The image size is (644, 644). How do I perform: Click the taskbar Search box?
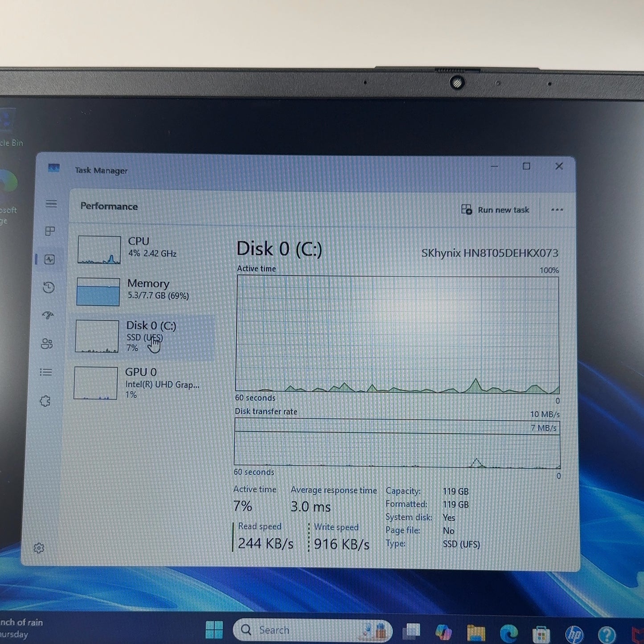click(x=312, y=630)
